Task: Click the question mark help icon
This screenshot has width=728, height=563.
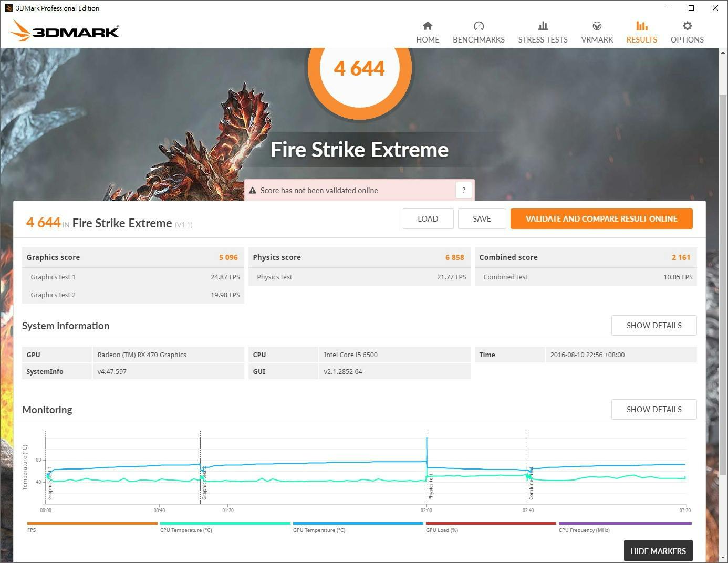Action: point(464,190)
